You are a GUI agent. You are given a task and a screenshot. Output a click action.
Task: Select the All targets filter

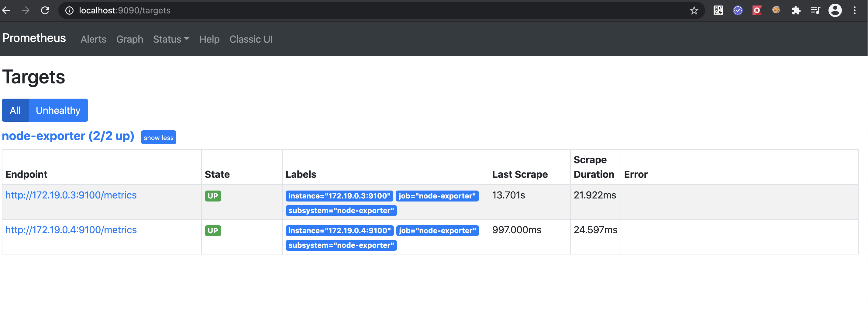(15, 110)
